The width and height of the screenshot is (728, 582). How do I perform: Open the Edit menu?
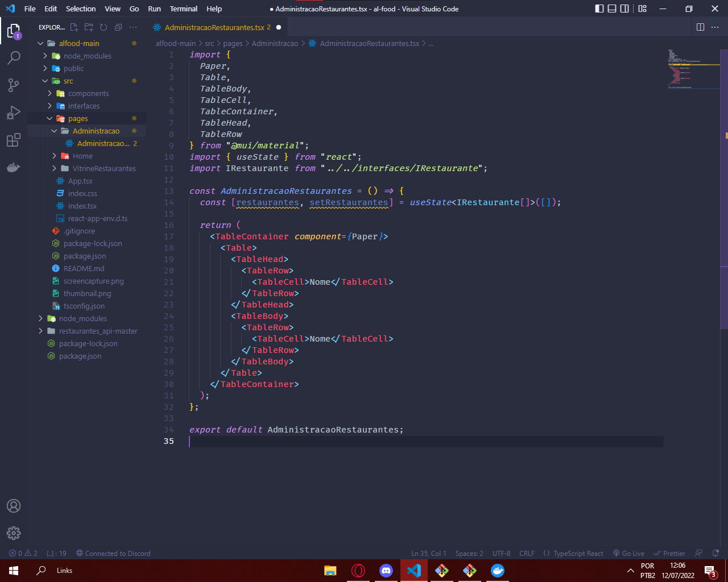tap(51, 9)
